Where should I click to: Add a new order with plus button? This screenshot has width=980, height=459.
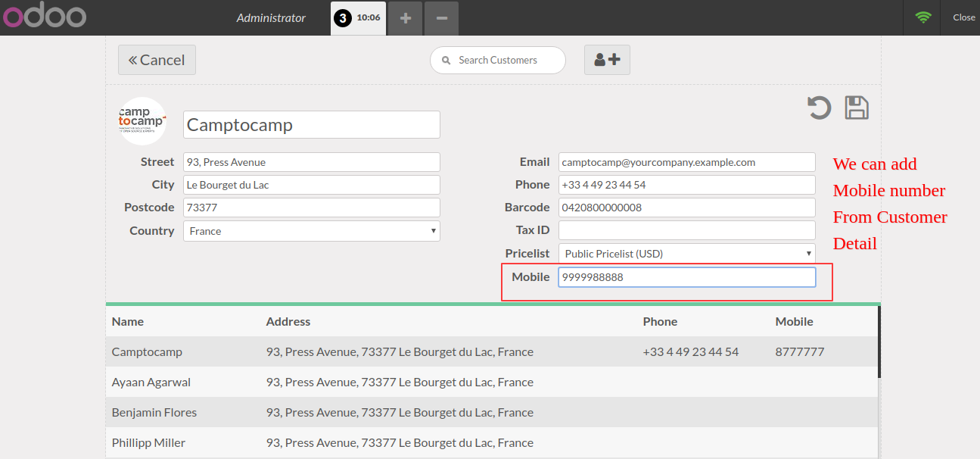pyautogui.click(x=406, y=17)
